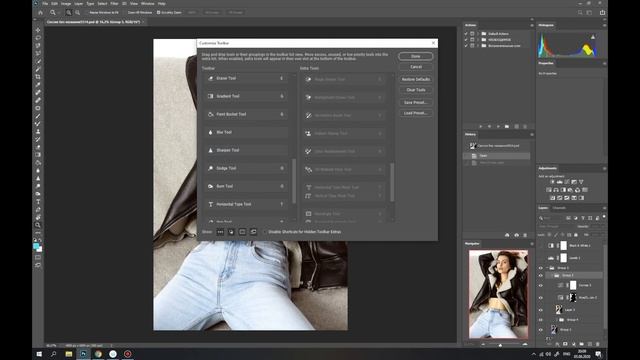
Task: Select the Zoom Out mode icon in options bar
Action: 77,13
